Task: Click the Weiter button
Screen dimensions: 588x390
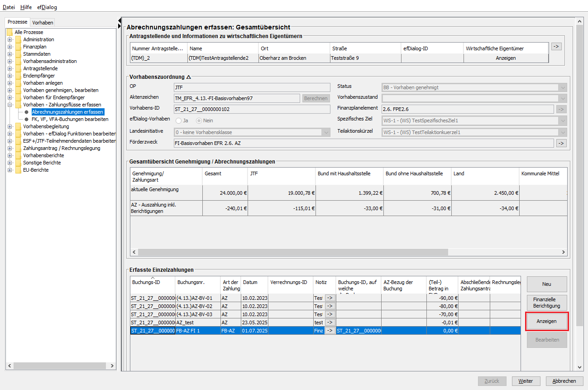Action: pos(526,381)
